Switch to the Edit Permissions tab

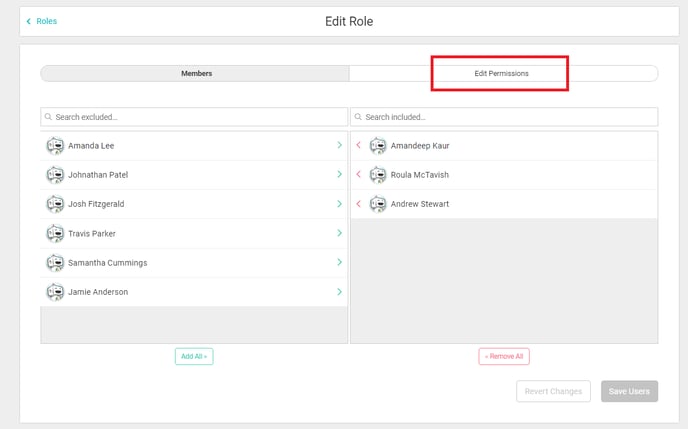point(501,74)
